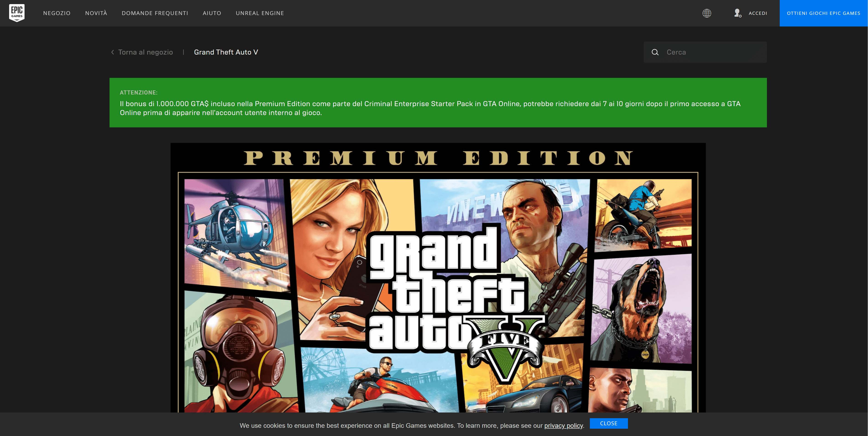Click the back arrow navigation icon
Screen dimensions: 868x436
pyautogui.click(x=112, y=52)
